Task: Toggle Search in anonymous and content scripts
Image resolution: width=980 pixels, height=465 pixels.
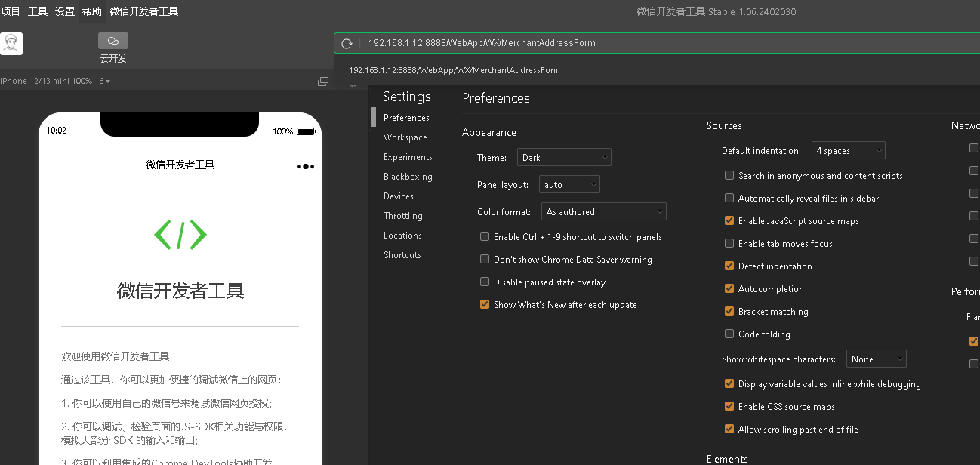Action: pos(729,175)
